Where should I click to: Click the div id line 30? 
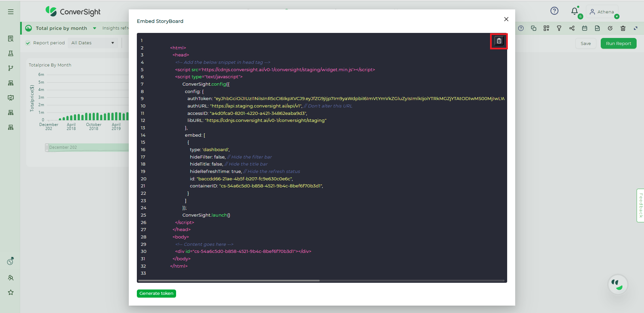[243, 252]
